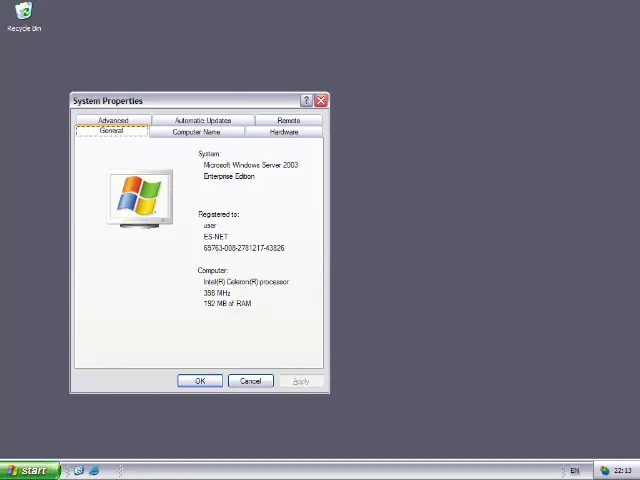This screenshot has width=640, height=480.
Task: Confirm with the OK button
Action: 200,381
